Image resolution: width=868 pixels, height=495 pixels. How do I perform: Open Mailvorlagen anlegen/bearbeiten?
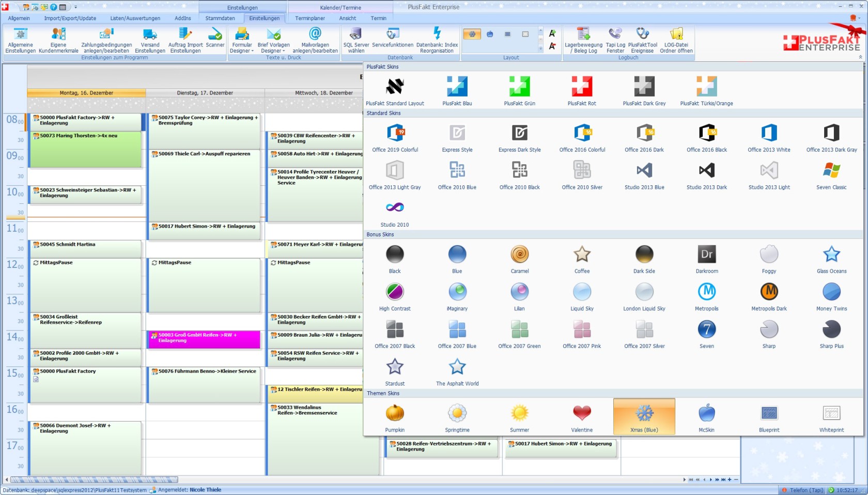pos(315,40)
